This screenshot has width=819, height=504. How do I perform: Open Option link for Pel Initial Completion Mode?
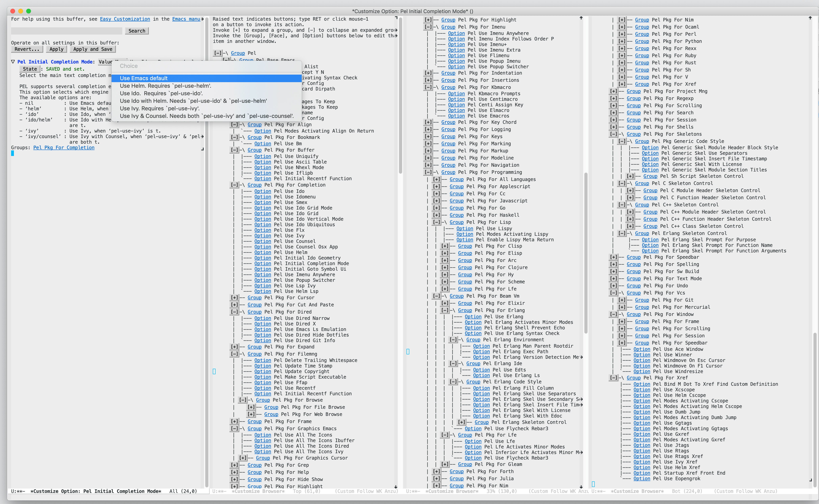click(262, 263)
